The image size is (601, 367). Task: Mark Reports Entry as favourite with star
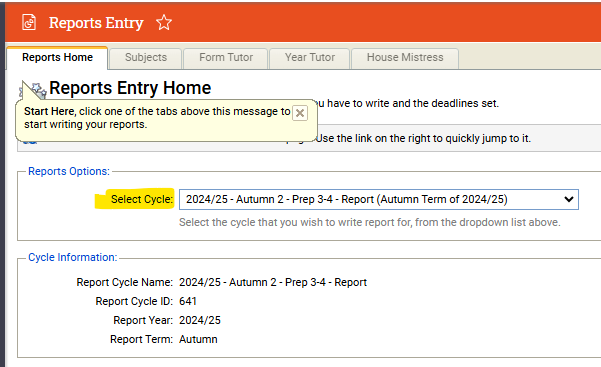click(x=164, y=22)
